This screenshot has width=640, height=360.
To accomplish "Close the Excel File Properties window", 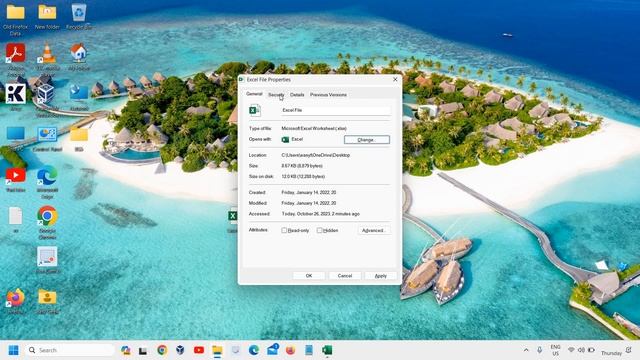I will click(x=395, y=80).
